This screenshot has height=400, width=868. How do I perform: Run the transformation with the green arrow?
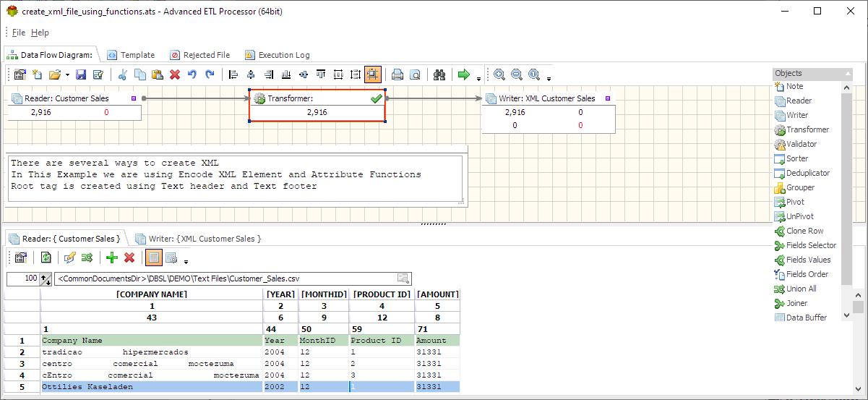point(464,74)
